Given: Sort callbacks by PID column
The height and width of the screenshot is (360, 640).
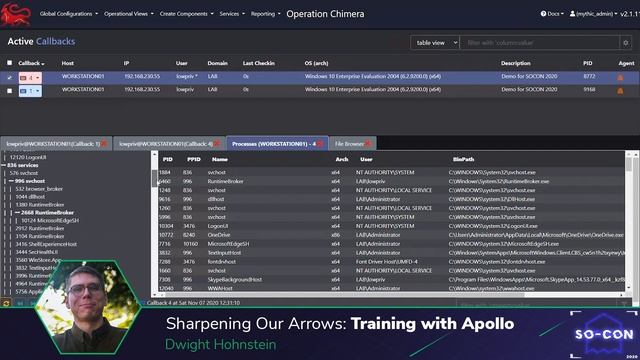Looking at the screenshot, I should pyautogui.click(x=587, y=63).
